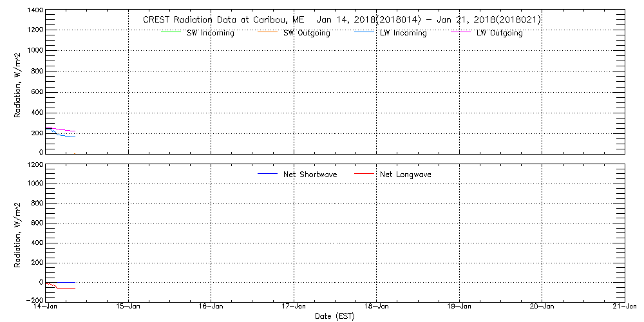Click the '15-Jan' x-axis label

click(x=128, y=307)
